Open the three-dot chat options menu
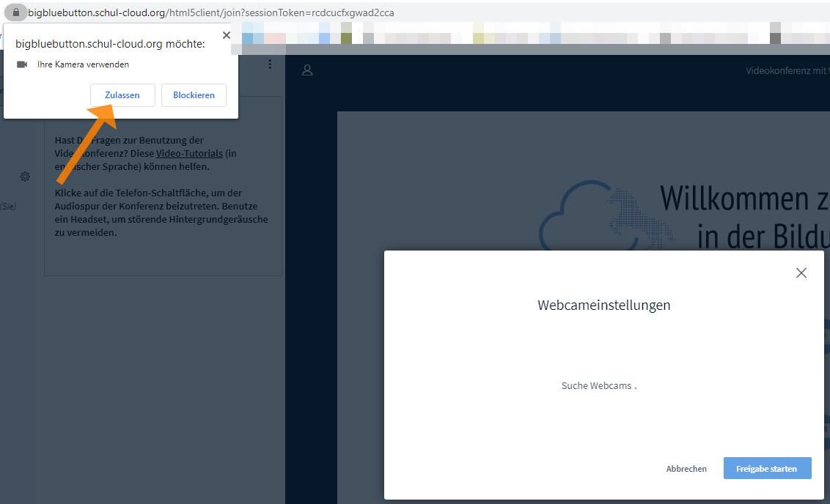Viewport: 830px width, 504px height. coord(270,64)
